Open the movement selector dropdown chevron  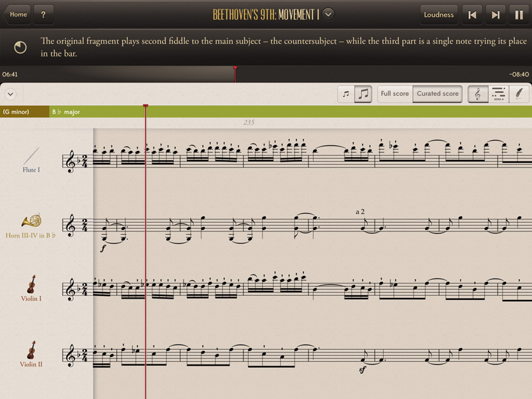click(x=328, y=15)
